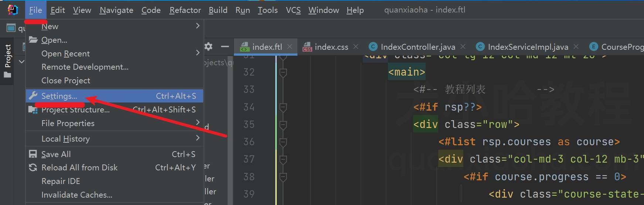Toggle fold marker on code line 32

[x=283, y=72]
